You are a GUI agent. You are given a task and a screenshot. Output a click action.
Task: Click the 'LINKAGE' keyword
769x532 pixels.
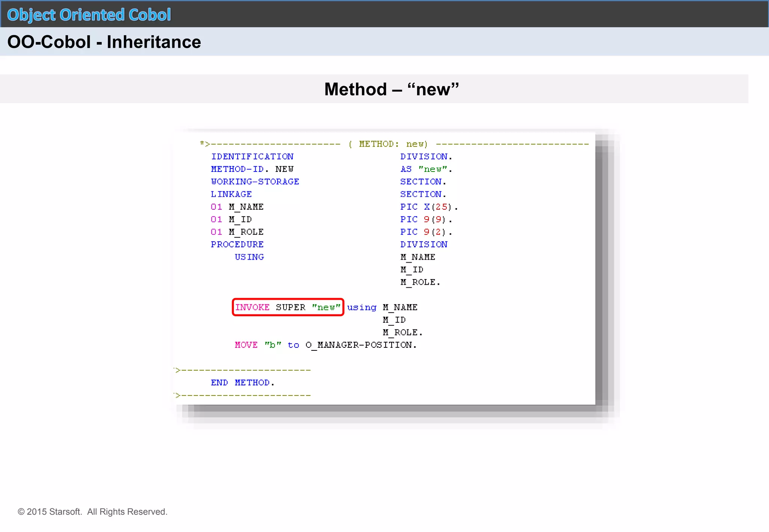point(231,194)
